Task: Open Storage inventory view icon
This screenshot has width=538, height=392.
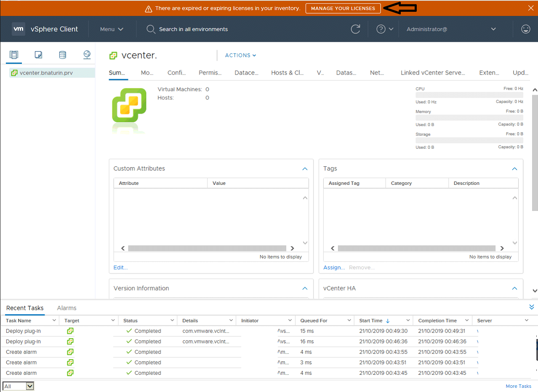Action: pyautogui.click(x=62, y=55)
